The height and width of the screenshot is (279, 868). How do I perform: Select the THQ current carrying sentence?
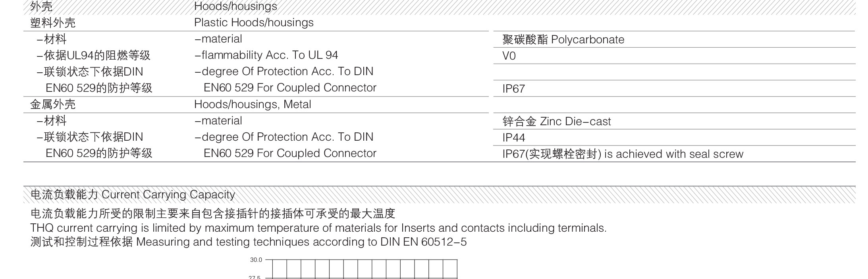pyautogui.click(x=318, y=228)
